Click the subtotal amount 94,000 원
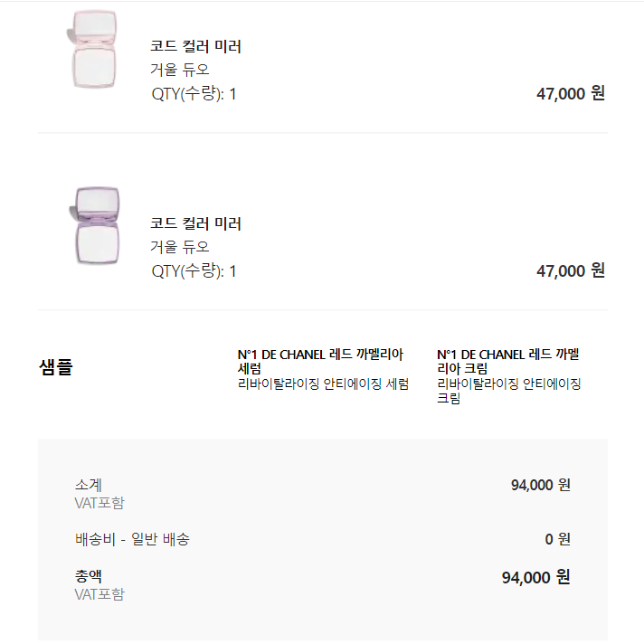The height and width of the screenshot is (644, 644). click(x=540, y=485)
